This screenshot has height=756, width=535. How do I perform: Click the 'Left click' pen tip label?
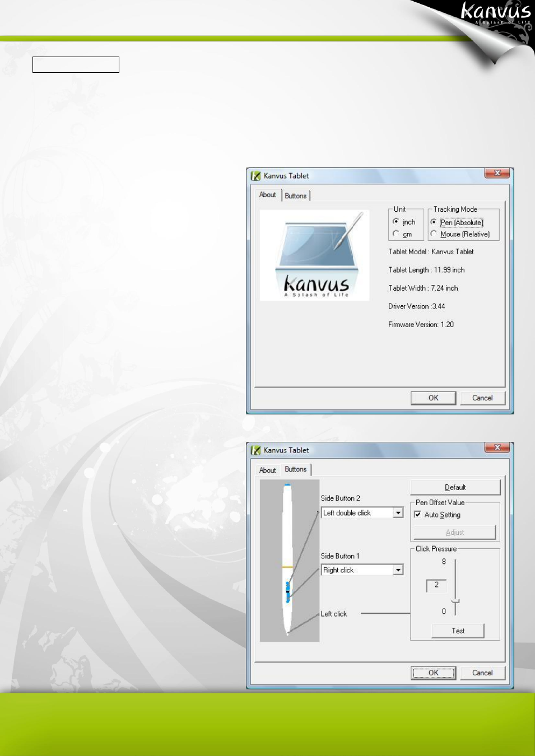(x=334, y=614)
